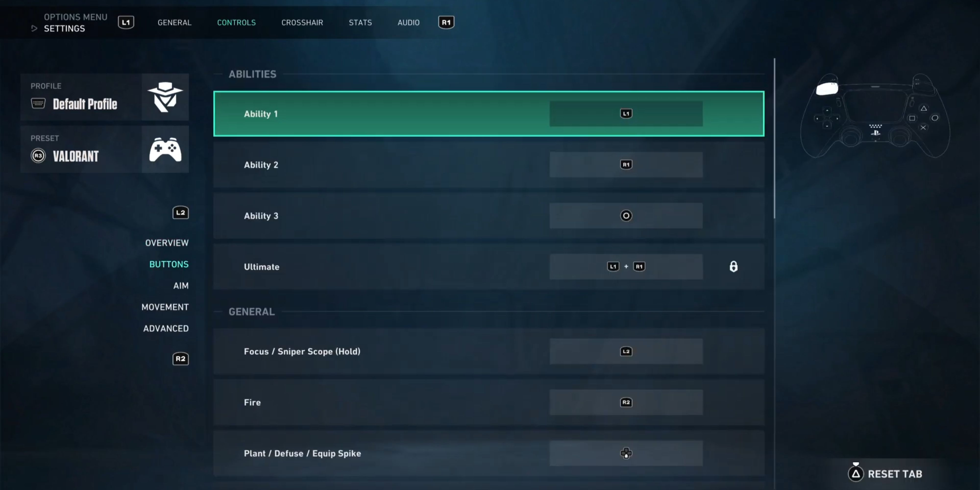Click the lock icon next to Ultimate
980x490 pixels.
coord(733,266)
